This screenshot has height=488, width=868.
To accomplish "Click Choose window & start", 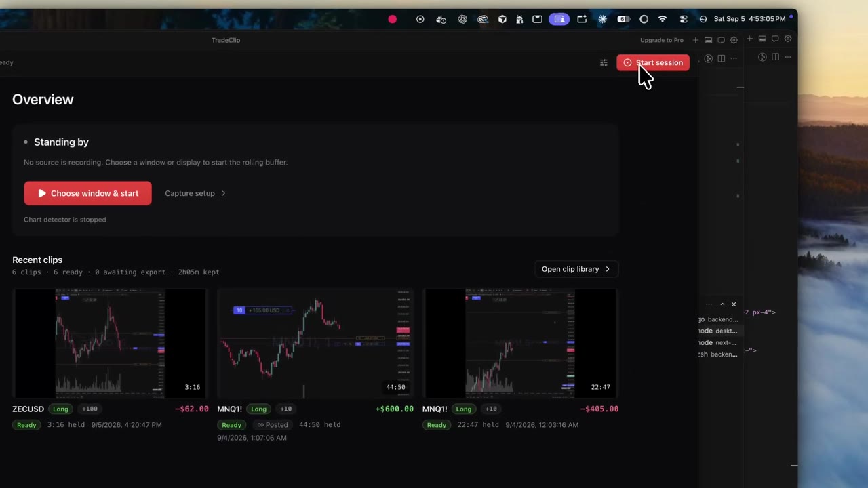I will [87, 193].
